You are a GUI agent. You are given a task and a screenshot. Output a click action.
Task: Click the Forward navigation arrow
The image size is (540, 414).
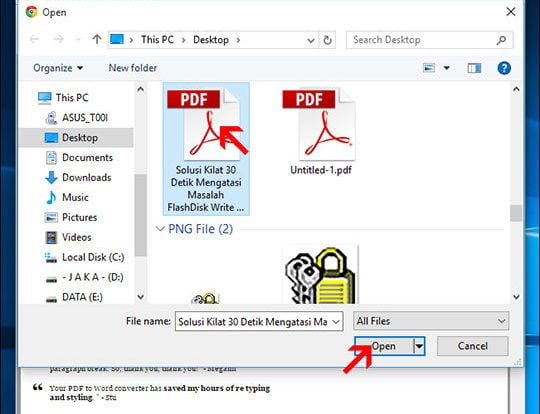(58, 40)
